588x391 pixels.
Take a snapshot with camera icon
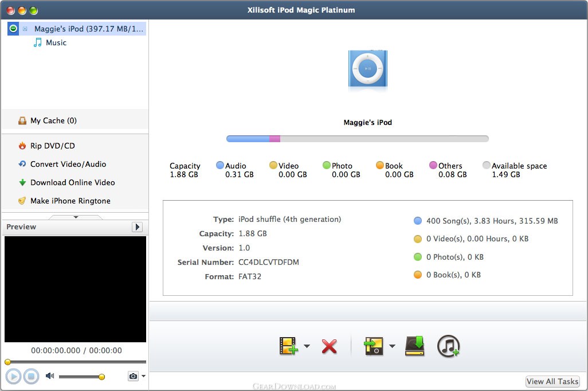pyautogui.click(x=133, y=376)
